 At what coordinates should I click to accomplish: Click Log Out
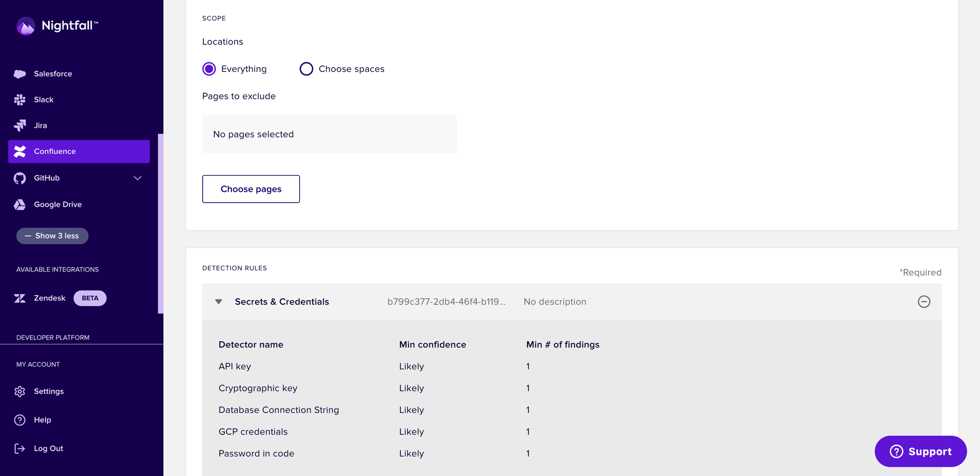click(48, 448)
